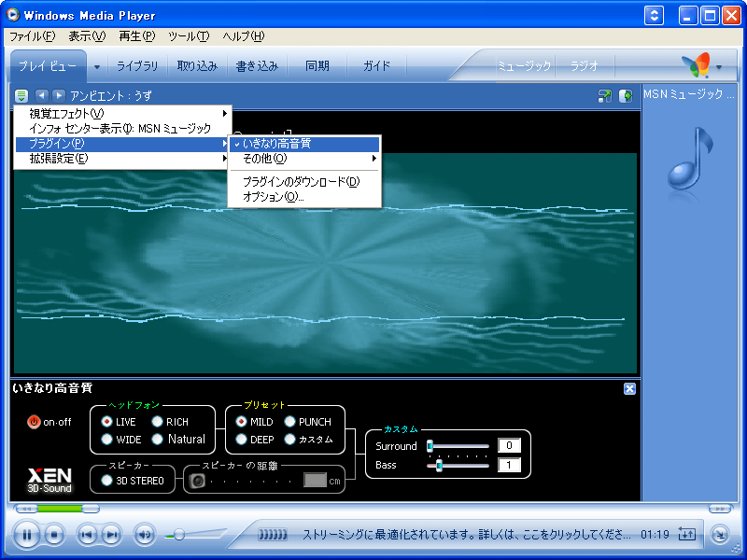Expand the その他 submenu
This screenshot has height=560, width=747.
click(x=304, y=159)
